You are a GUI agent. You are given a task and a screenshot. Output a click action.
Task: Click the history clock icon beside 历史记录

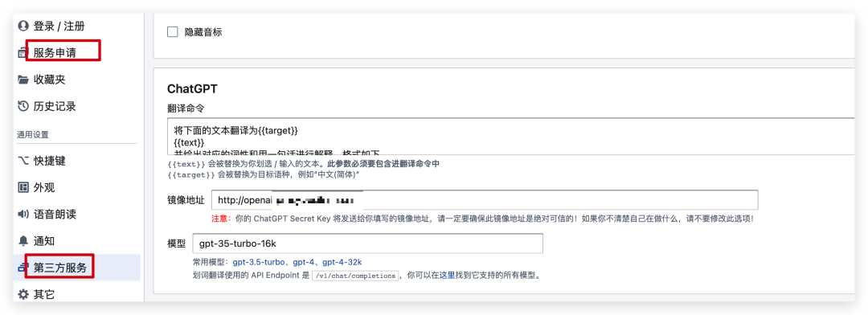click(23, 106)
